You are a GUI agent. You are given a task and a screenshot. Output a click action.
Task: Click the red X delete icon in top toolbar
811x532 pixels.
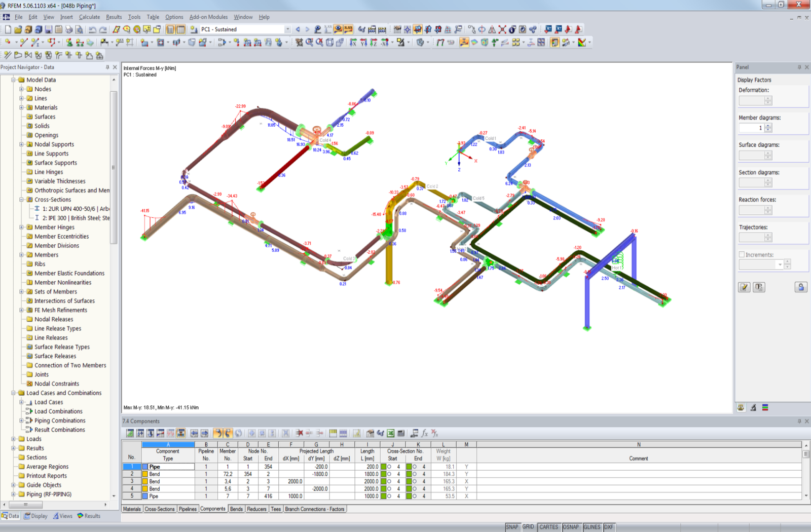(x=502, y=29)
